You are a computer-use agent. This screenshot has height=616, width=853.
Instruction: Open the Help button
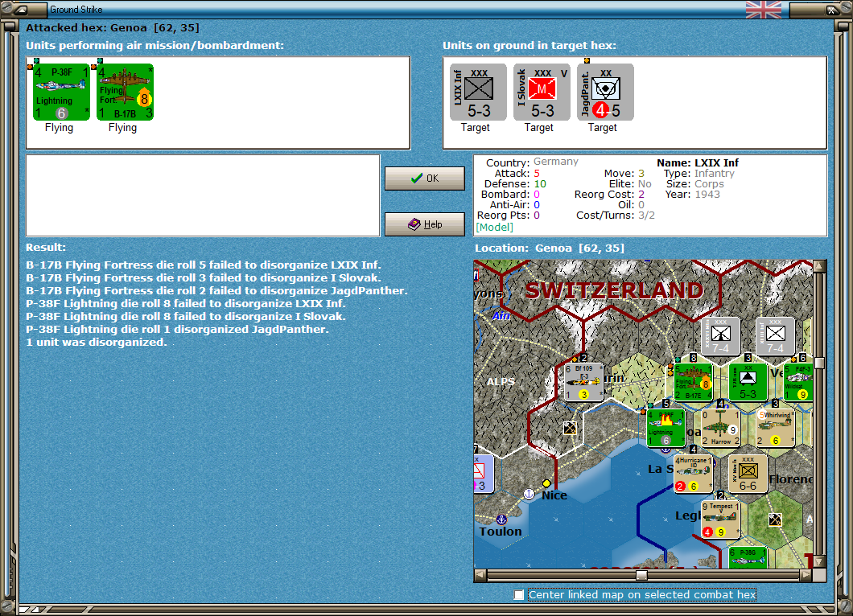[425, 224]
